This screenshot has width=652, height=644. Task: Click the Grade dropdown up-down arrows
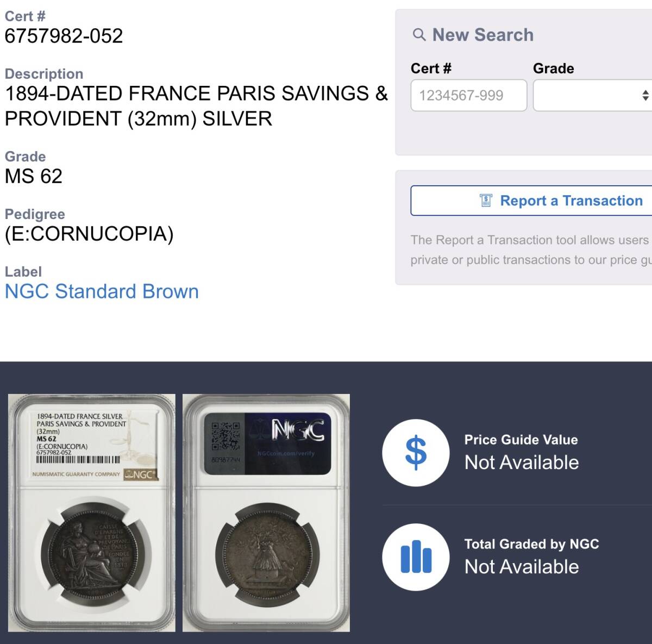click(645, 96)
